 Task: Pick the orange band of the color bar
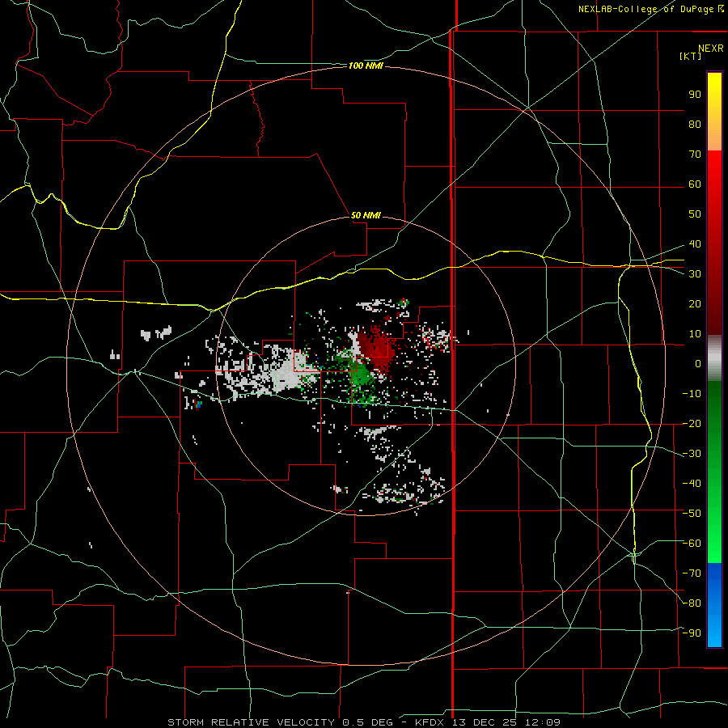[x=714, y=139]
